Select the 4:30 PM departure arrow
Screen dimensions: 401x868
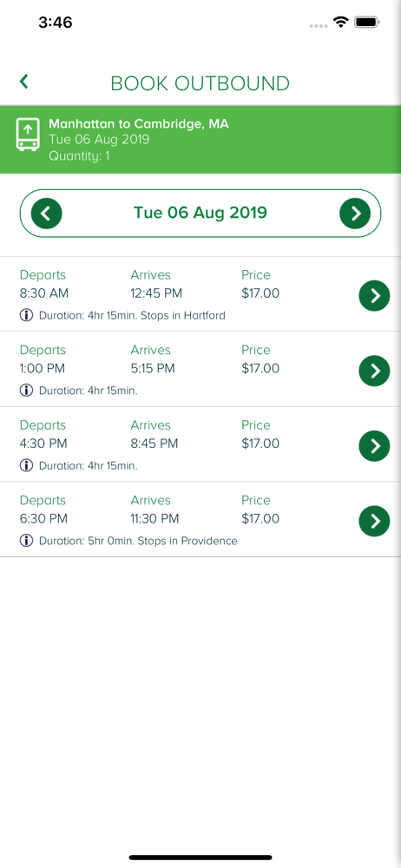point(374,445)
